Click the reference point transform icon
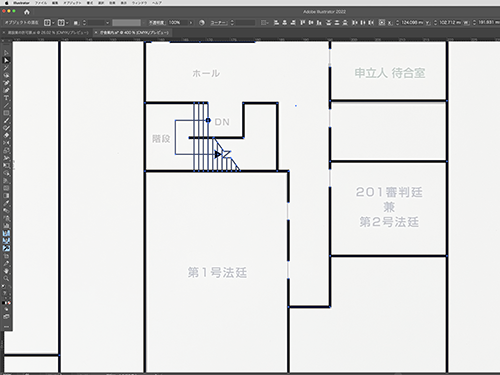The height and width of the screenshot is (375, 500). (382, 23)
